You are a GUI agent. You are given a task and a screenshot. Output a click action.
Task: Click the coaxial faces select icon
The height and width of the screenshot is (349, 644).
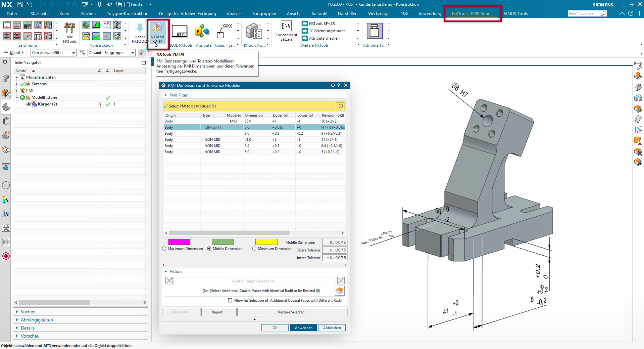click(340, 291)
